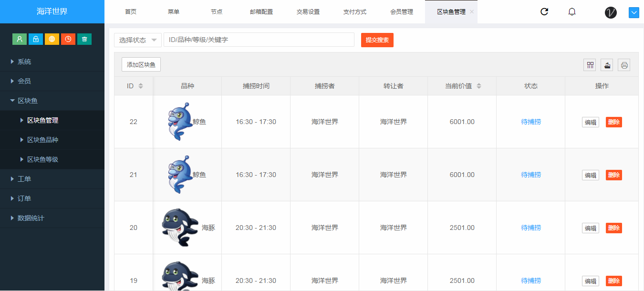Open the 选择状态 status dropdown
This screenshot has width=644, height=291.
pos(138,40)
